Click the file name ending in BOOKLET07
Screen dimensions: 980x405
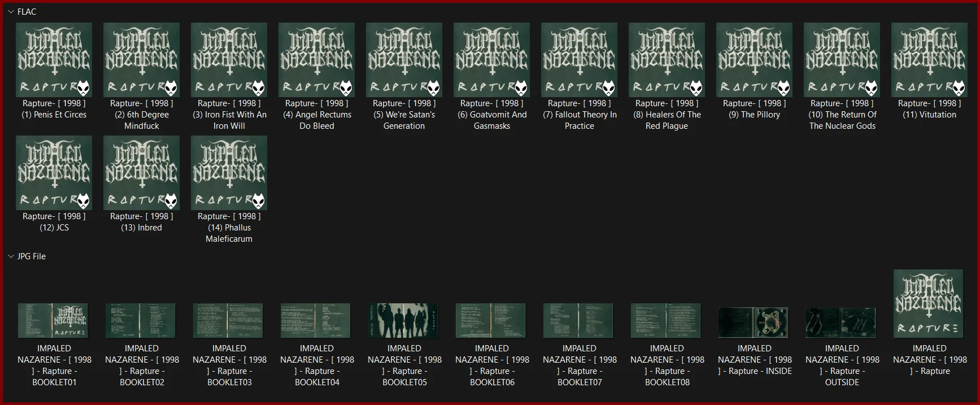pos(580,365)
